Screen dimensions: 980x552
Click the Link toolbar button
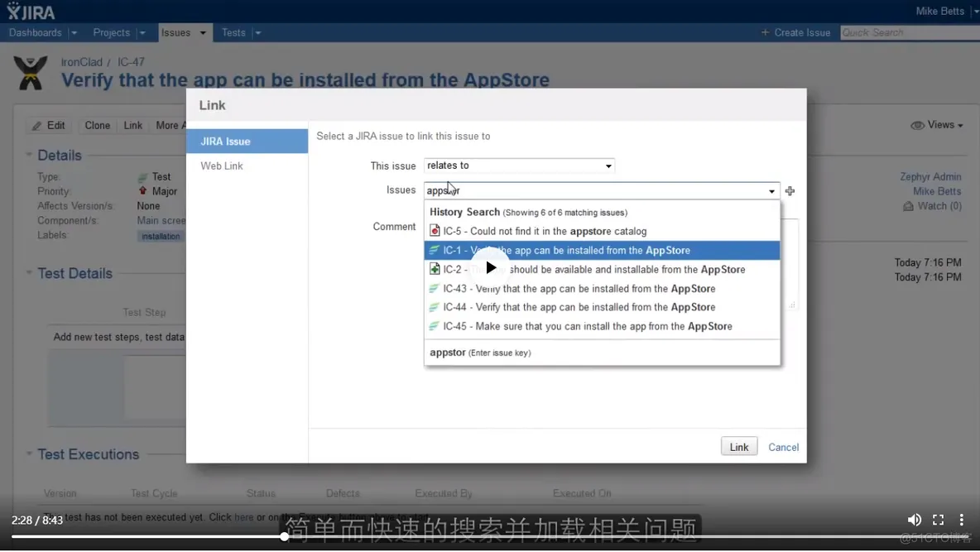(x=132, y=126)
